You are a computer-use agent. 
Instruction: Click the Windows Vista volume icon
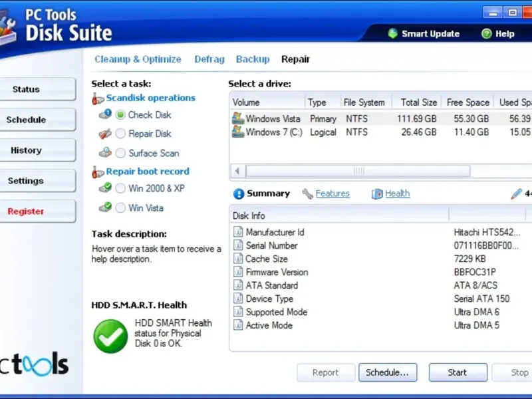pyautogui.click(x=238, y=118)
